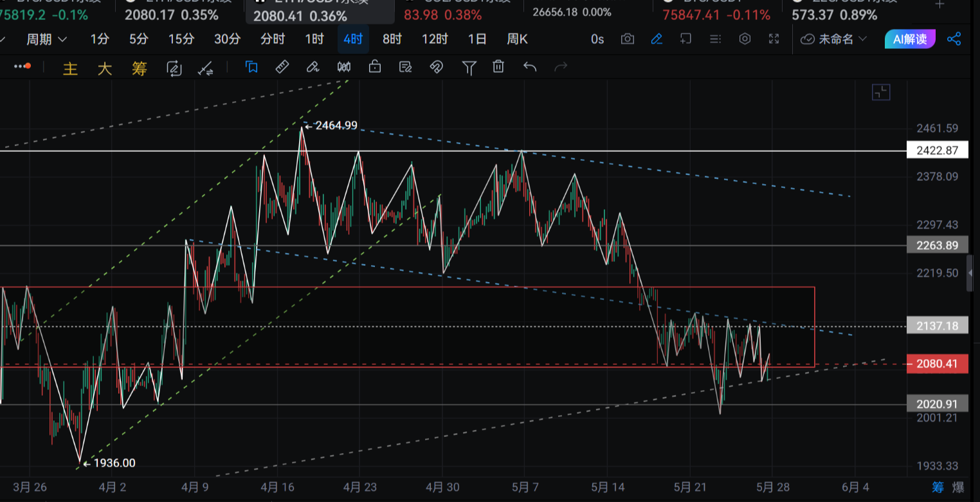This screenshot has width=980, height=502.
Task: Open the more options dots with red badge
Action: (23, 66)
